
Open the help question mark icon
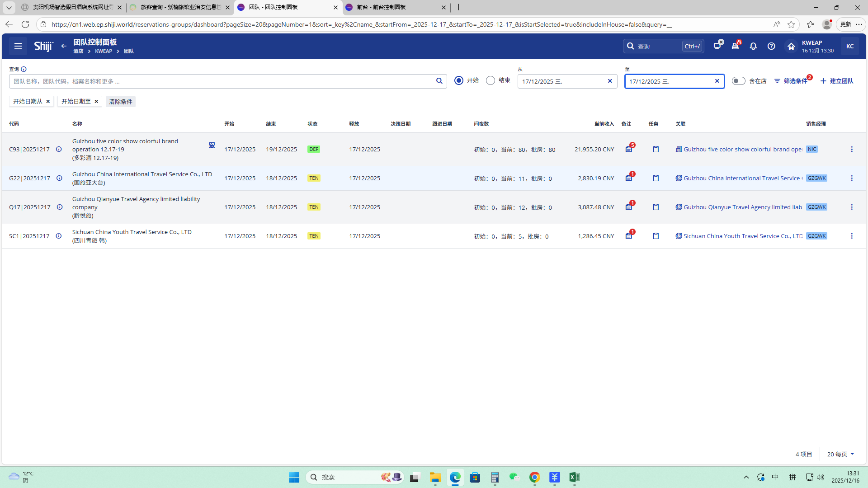(771, 46)
